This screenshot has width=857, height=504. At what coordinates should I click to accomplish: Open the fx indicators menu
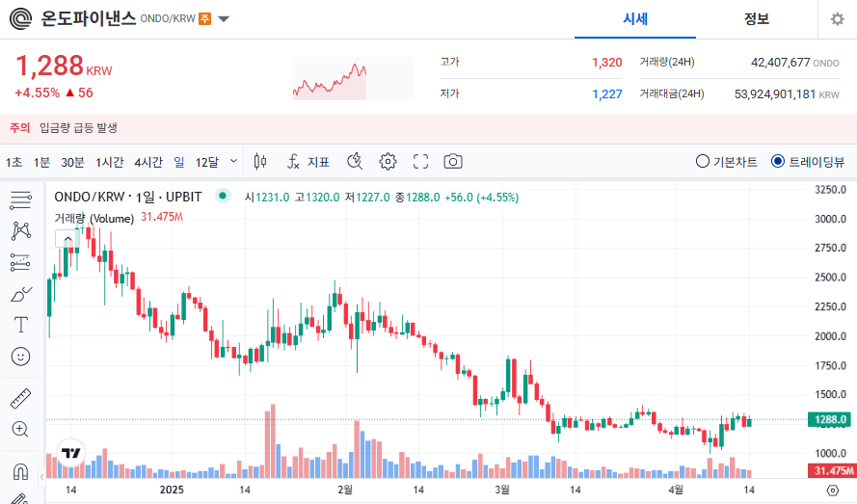coord(293,162)
